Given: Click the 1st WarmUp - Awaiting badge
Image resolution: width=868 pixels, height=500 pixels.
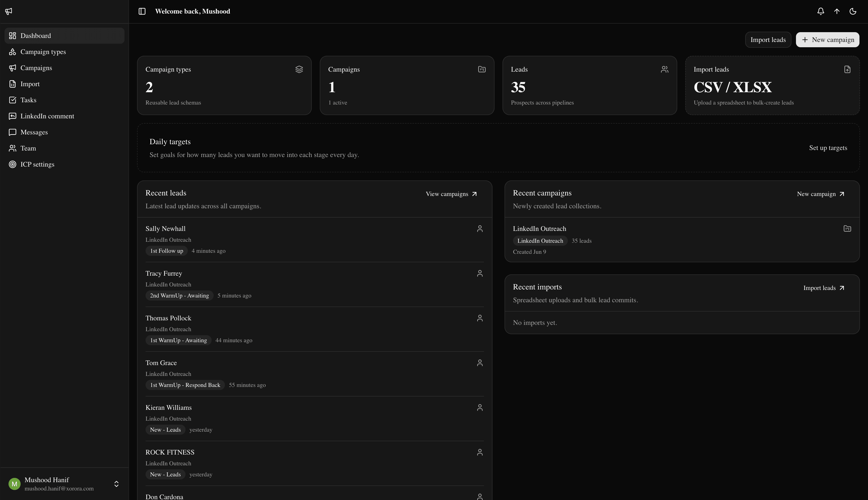Looking at the screenshot, I should tap(178, 340).
